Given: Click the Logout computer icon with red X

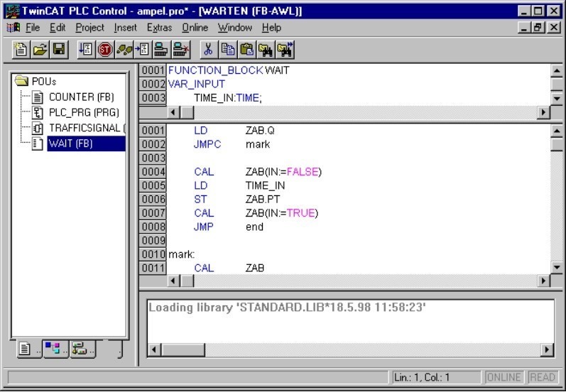Looking at the screenshot, I should [x=180, y=49].
